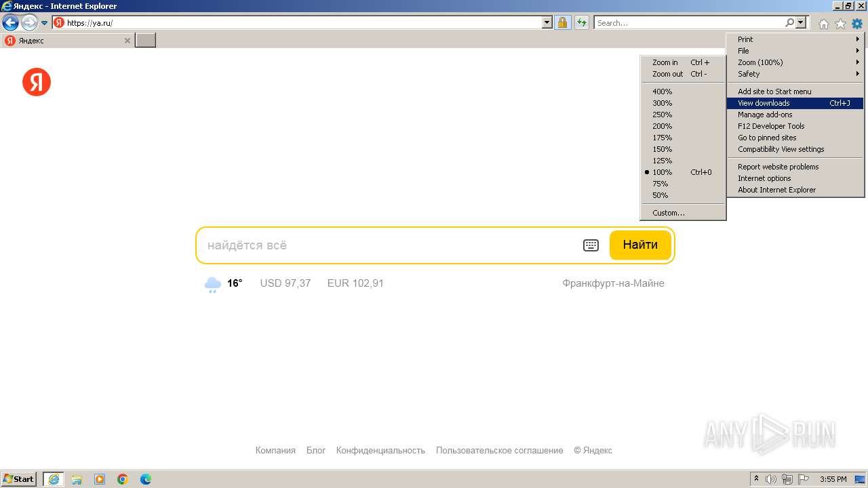Set zoom level to 125%
The height and width of the screenshot is (488, 868).
pos(683,161)
